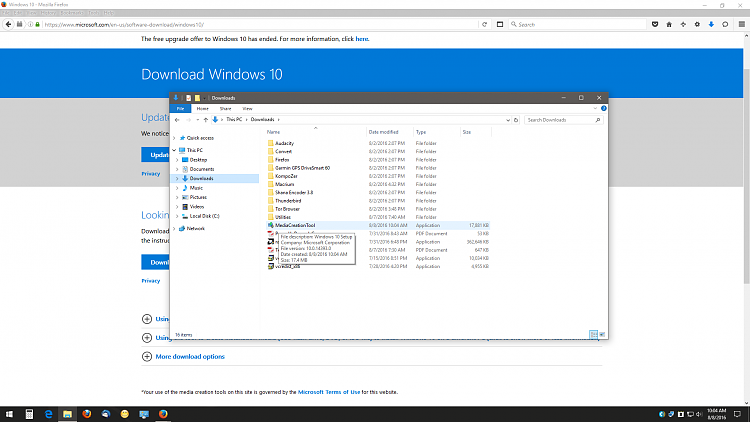Open Firefox Bookmarks menu
This screenshot has height=422, width=750.
pyautogui.click(x=72, y=13)
